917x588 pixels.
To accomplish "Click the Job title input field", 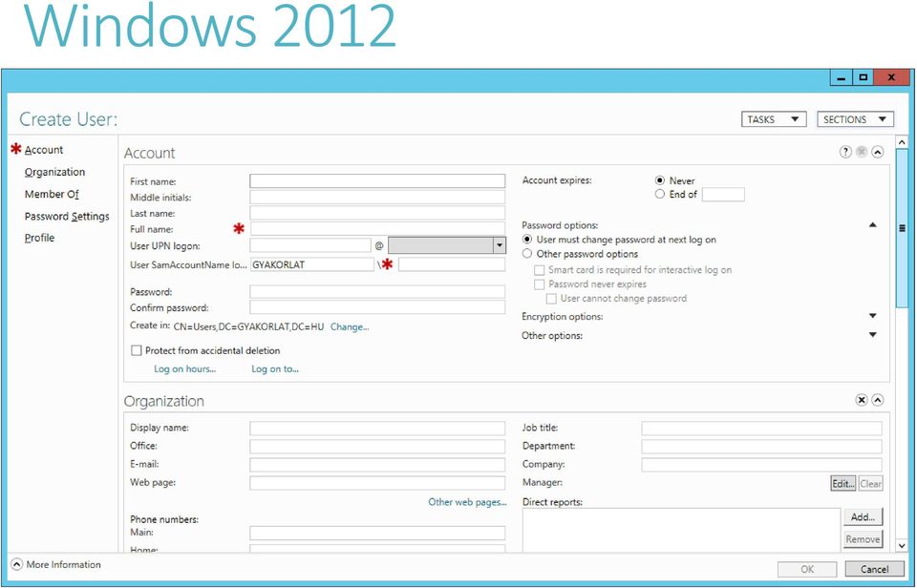I will tap(761, 428).
